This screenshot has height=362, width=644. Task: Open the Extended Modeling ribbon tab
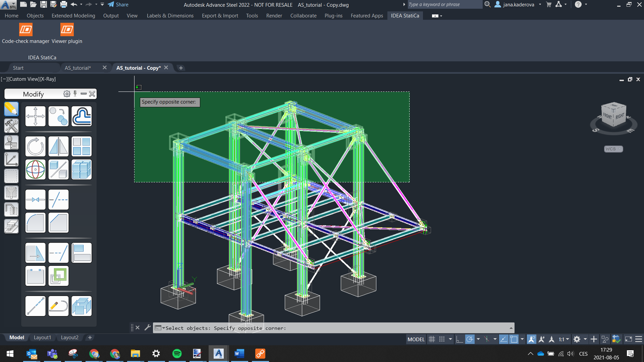click(x=73, y=16)
